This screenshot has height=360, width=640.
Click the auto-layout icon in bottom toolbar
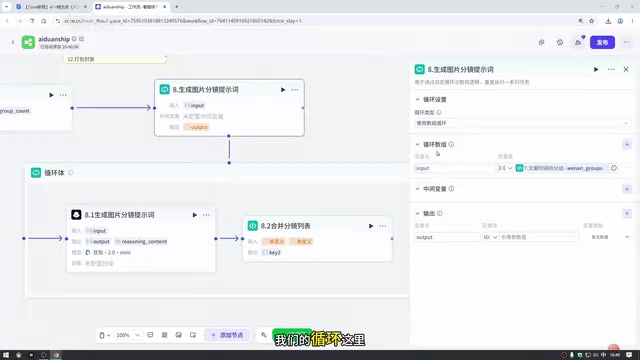(x=164, y=335)
